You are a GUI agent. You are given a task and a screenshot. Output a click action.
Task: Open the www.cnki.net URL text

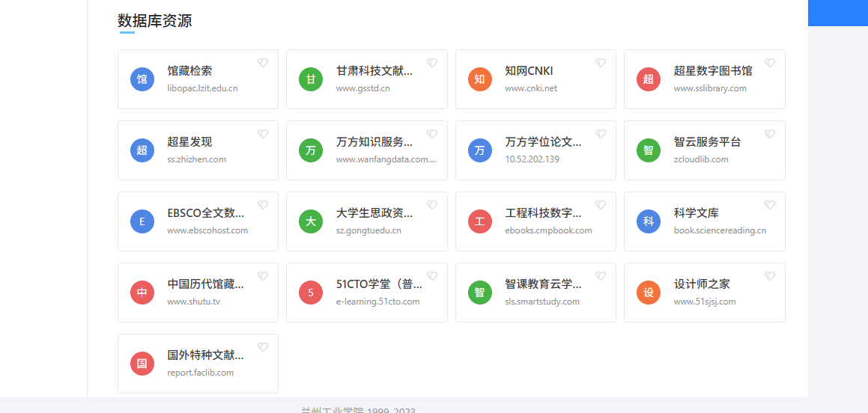pos(531,88)
